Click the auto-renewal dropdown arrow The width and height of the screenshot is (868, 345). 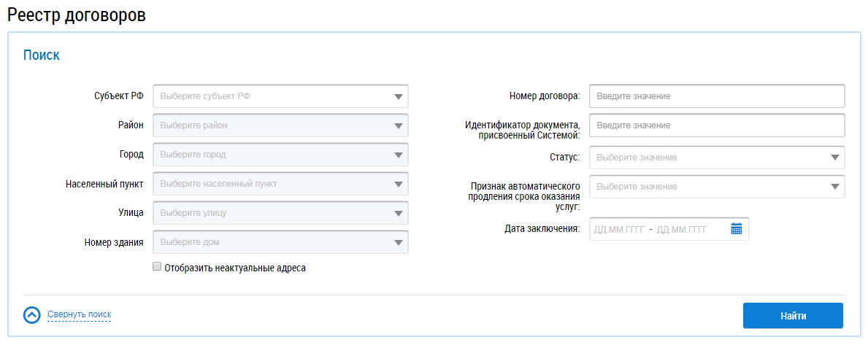tap(835, 187)
